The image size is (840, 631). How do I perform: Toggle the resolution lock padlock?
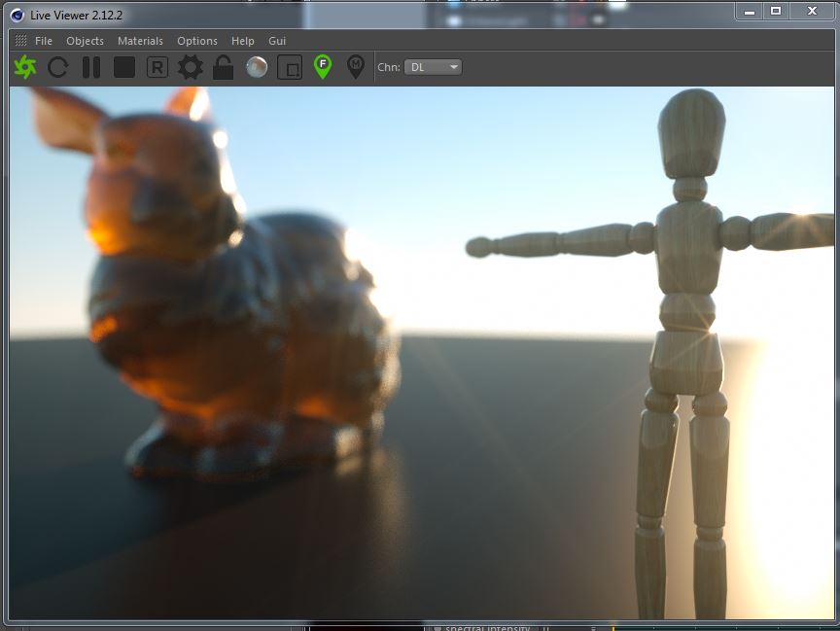tap(223, 67)
